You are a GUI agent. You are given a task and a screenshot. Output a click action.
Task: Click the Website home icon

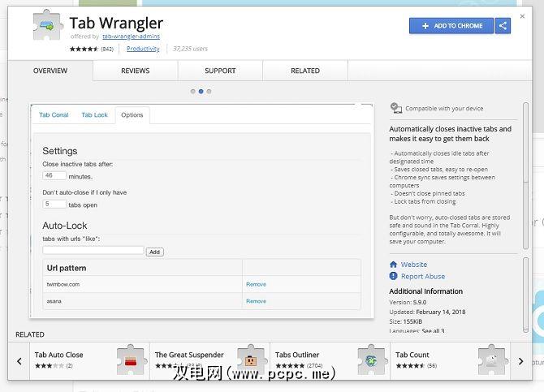[393, 265]
